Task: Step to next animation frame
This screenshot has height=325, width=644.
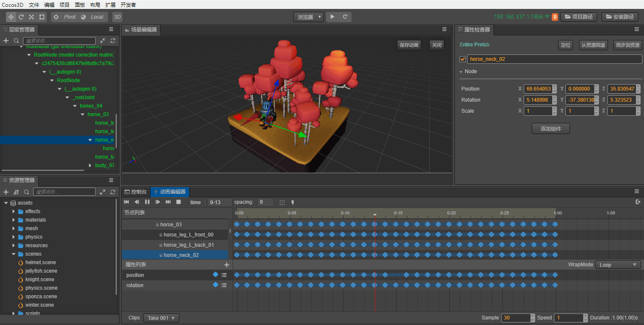Action: (x=158, y=202)
